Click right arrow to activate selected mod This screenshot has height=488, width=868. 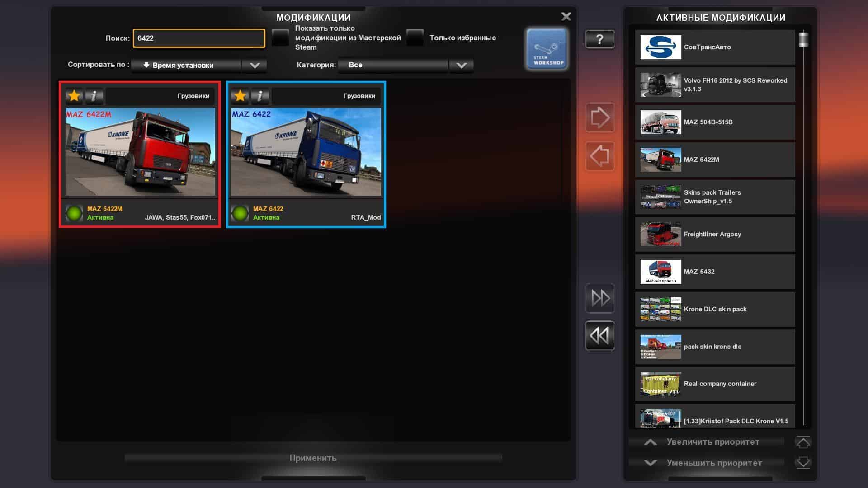point(599,118)
